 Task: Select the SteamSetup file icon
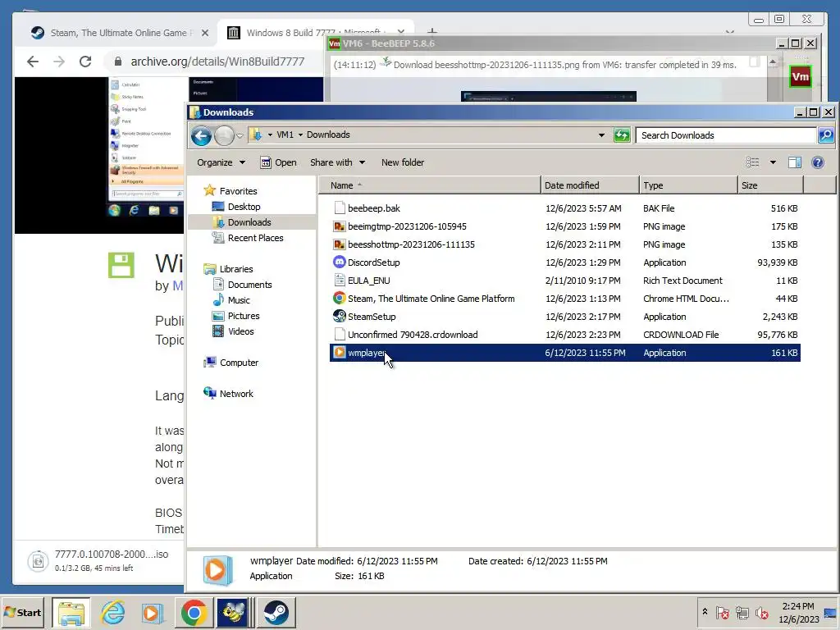339,316
